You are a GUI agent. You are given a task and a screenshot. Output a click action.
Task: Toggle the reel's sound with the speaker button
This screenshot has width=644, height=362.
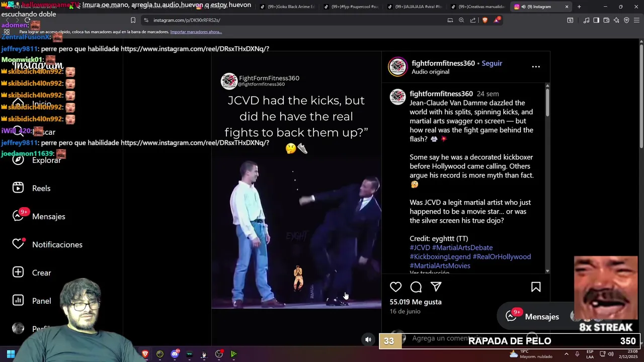[368, 339]
